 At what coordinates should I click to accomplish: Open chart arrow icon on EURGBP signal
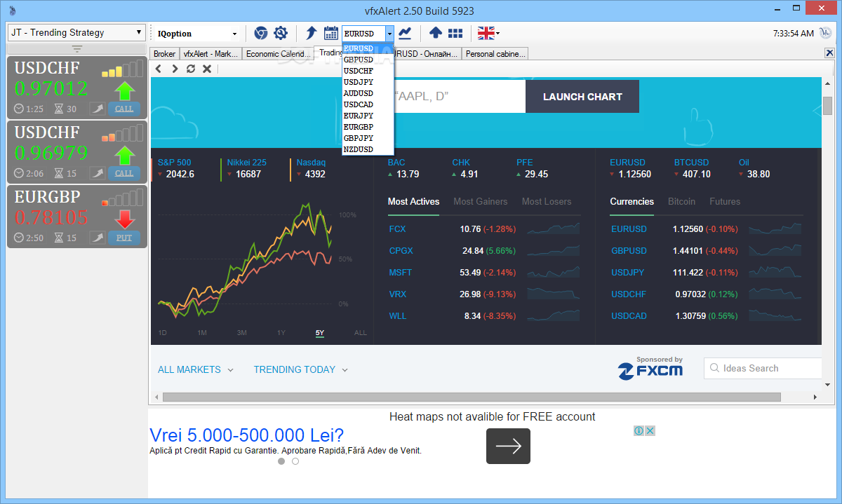coord(97,238)
